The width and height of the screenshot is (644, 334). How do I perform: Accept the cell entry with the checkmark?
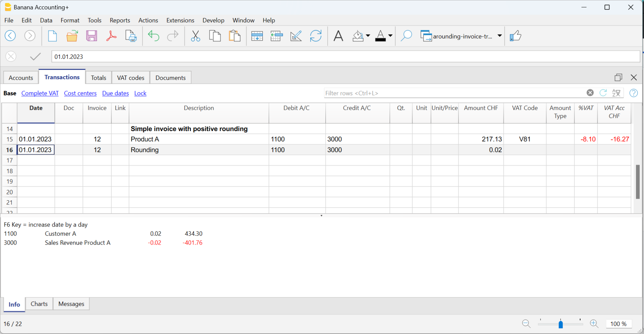coord(35,57)
